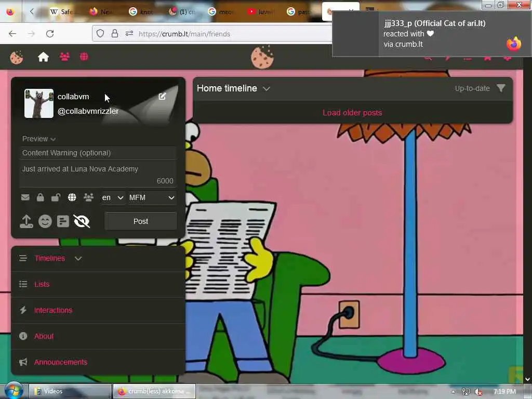The width and height of the screenshot is (532, 399).
Task: Switch to the Google meo tab
Action: [x=220, y=12]
